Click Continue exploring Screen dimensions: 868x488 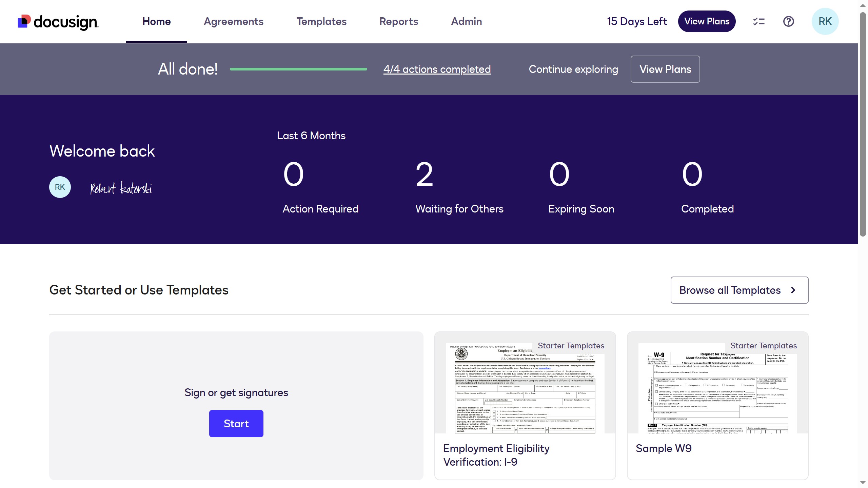coord(573,69)
